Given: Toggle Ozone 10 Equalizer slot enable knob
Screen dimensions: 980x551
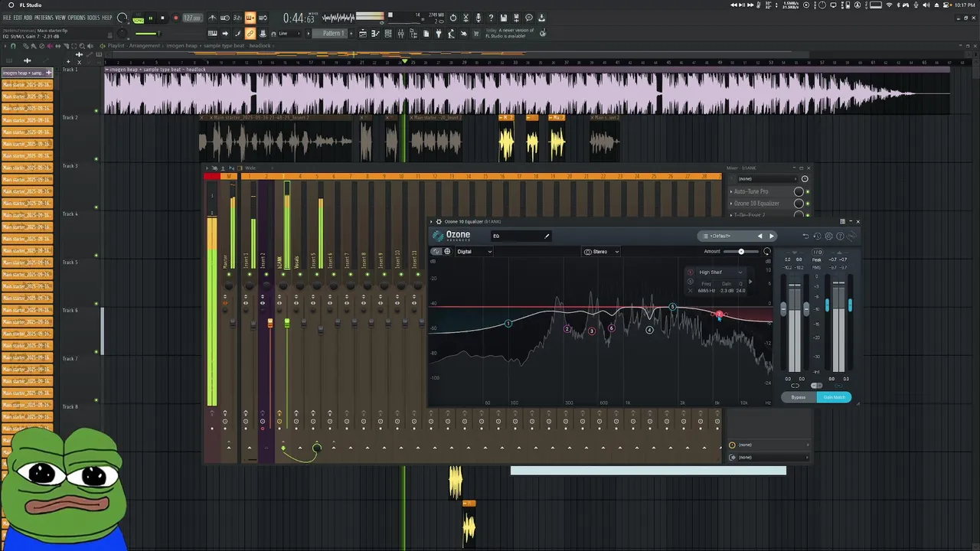Looking at the screenshot, I should tap(799, 204).
